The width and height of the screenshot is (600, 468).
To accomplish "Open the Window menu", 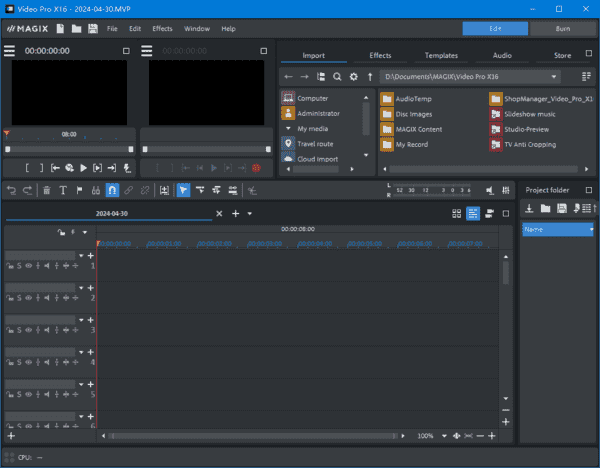I will [x=197, y=29].
